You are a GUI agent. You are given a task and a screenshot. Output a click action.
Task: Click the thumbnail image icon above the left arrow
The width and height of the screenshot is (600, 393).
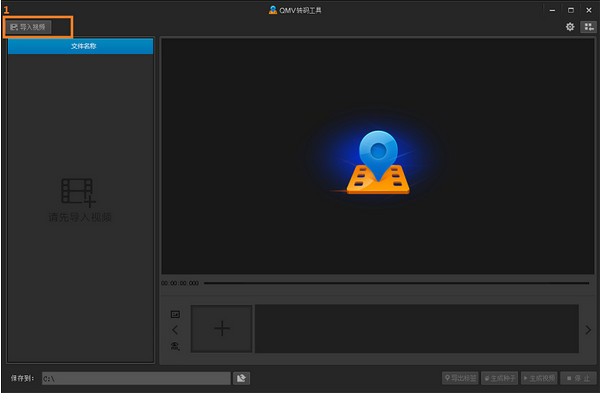175,314
